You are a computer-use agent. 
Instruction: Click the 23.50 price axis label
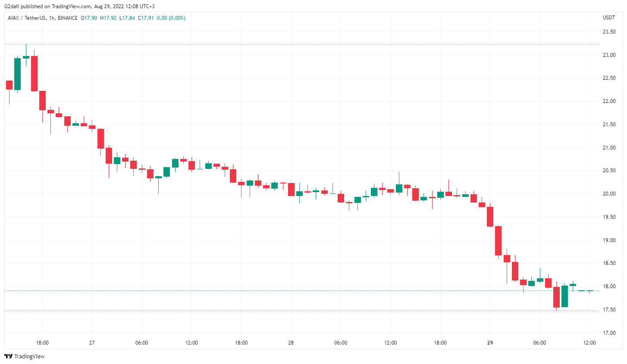(x=609, y=32)
